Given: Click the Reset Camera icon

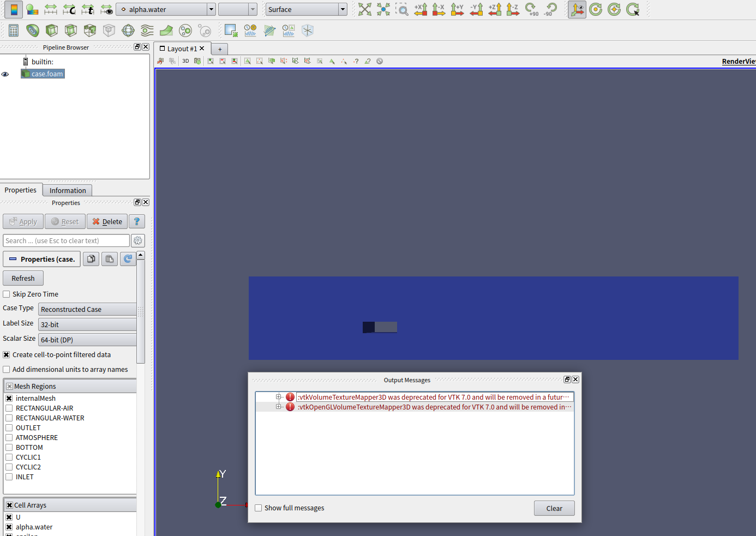Looking at the screenshot, I should click(x=364, y=9).
